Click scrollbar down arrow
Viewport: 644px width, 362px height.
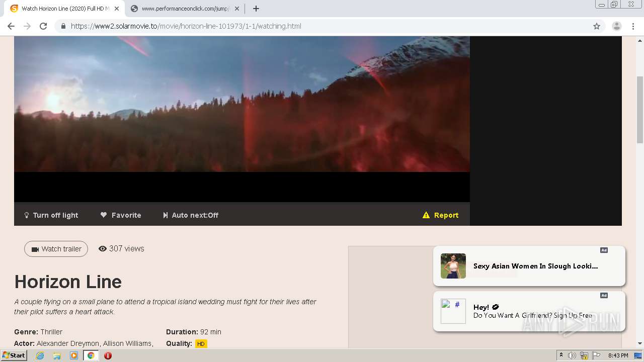(640, 343)
